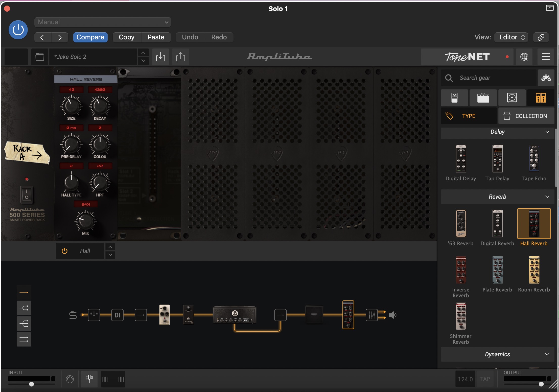The image size is (559, 392).
Task: Switch to the COLLECTION tab
Action: click(526, 116)
